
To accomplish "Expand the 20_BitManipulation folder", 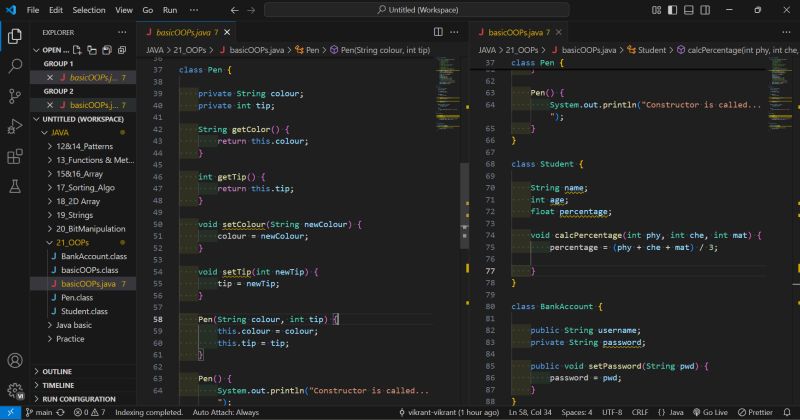I will click(x=49, y=229).
